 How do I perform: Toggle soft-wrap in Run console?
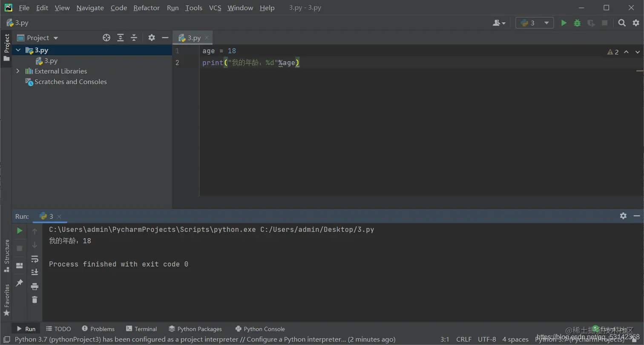tap(34, 259)
